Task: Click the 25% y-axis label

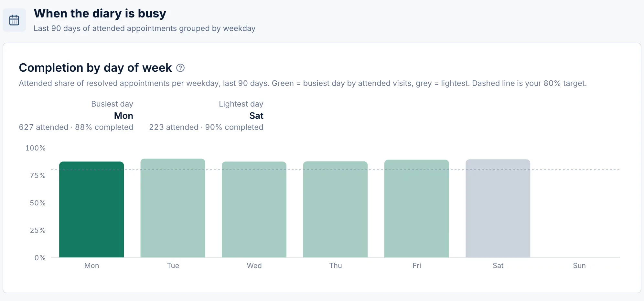Action: [x=38, y=230]
